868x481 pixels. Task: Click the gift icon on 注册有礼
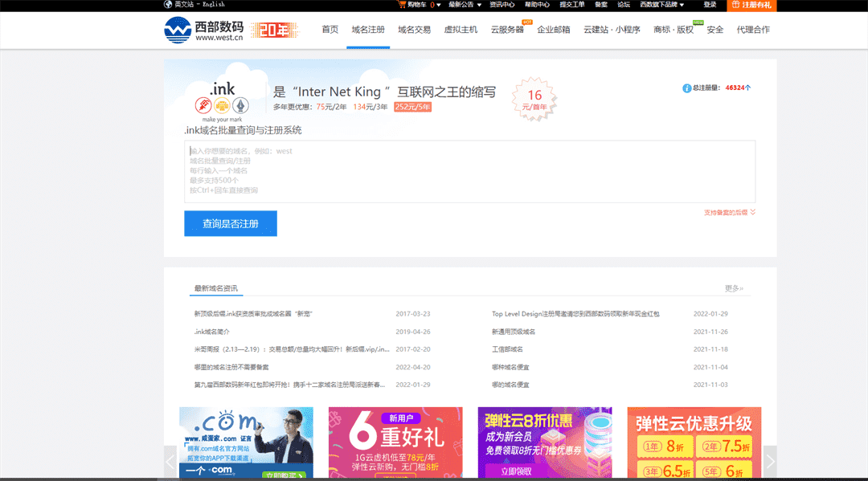[735, 5]
